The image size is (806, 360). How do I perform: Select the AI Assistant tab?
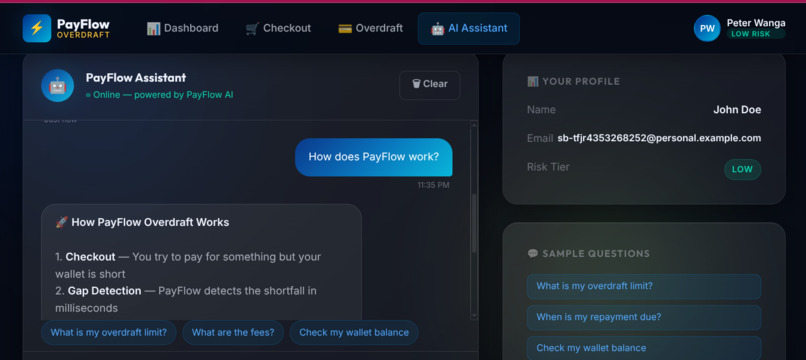tap(469, 28)
